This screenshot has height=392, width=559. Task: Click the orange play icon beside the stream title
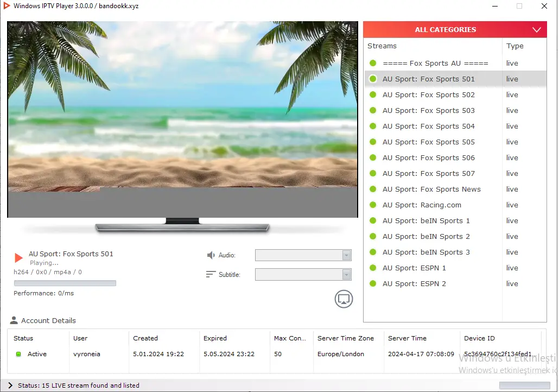tap(18, 257)
